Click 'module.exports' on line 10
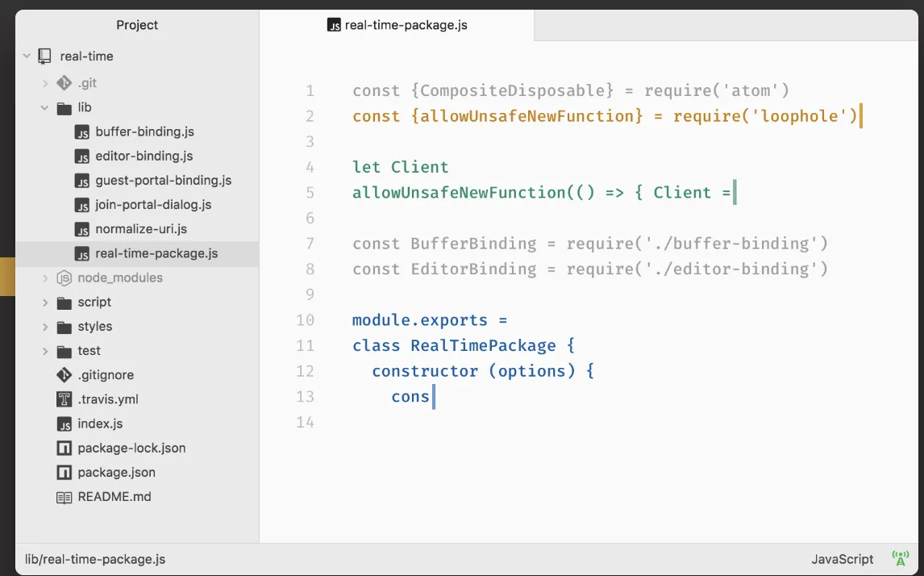The width and height of the screenshot is (924, 576). (420, 320)
